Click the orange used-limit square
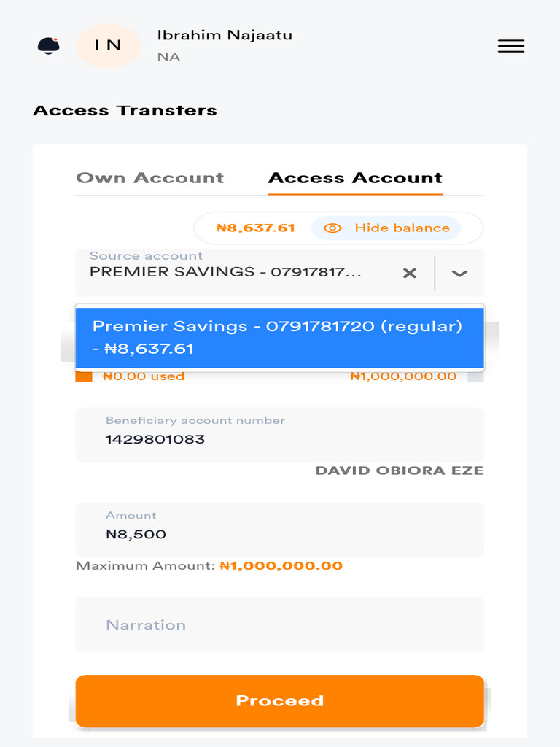This screenshot has width=560, height=747. click(84, 376)
